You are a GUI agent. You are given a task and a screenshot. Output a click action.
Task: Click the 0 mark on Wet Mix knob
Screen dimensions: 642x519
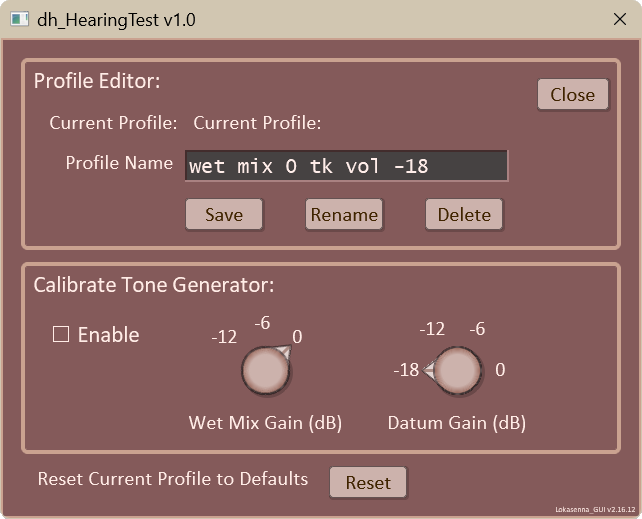tap(297, 337)
